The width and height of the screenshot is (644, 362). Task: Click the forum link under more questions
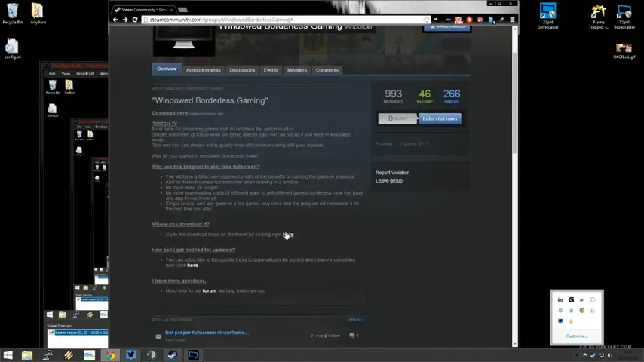pos(210,290)
